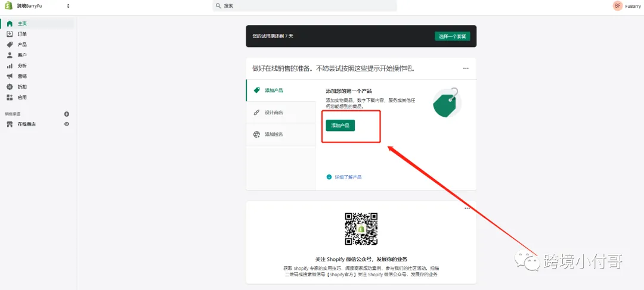Viewport: 644px width, 290px height.
Task: Click the trial days remaining text
Action: (x=273, y=36)
